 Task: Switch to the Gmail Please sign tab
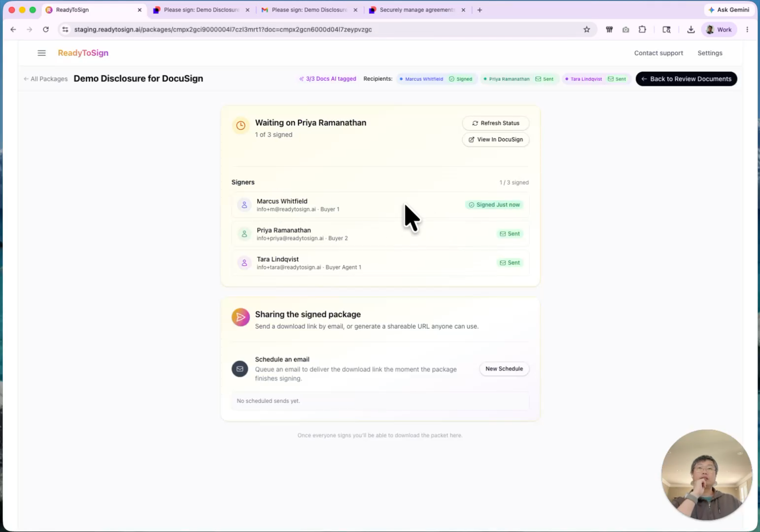tap(310, 10)
